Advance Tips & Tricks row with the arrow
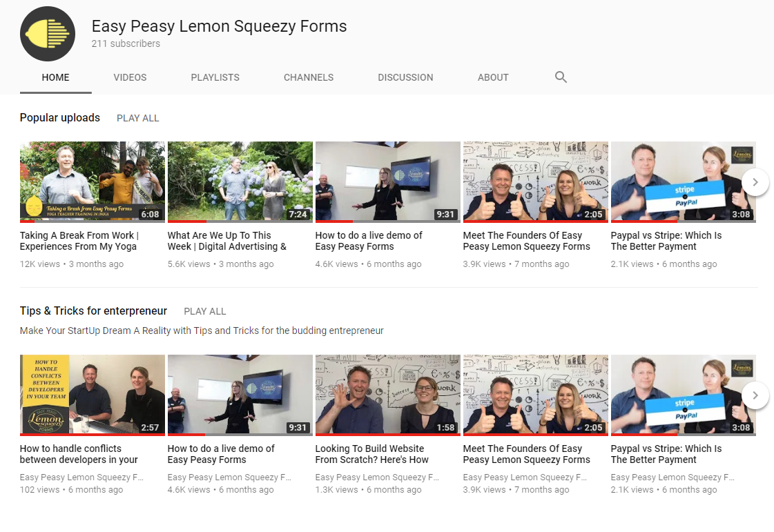The height and width of the screenshot is (532, 774). click(755, 395)
